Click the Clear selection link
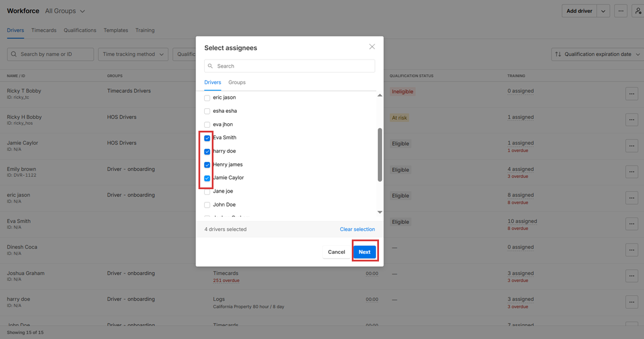 [357, 230]
